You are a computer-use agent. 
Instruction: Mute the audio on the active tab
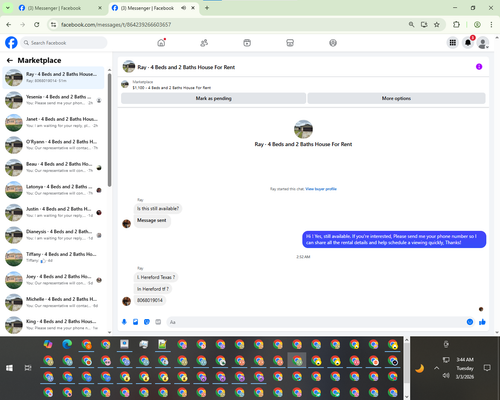point(183,8)
